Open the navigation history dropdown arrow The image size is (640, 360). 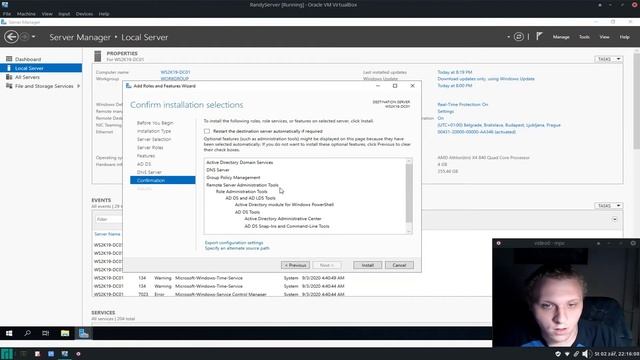coord(33,37)
